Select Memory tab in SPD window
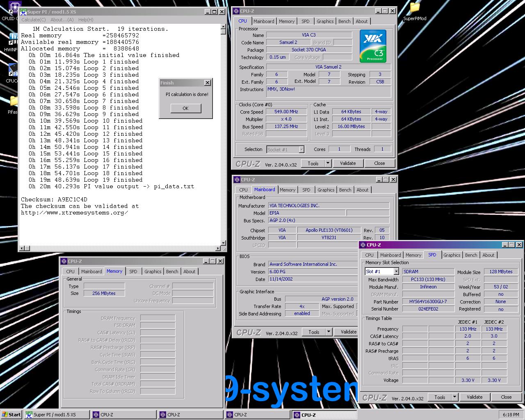Screen dimensions: 525x420 tap(413, 255)
